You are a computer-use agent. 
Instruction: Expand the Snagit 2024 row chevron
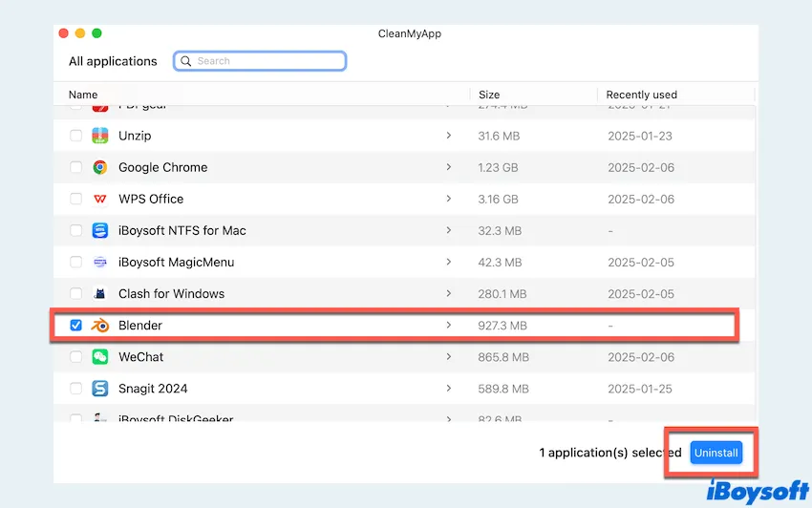[448, 388]
